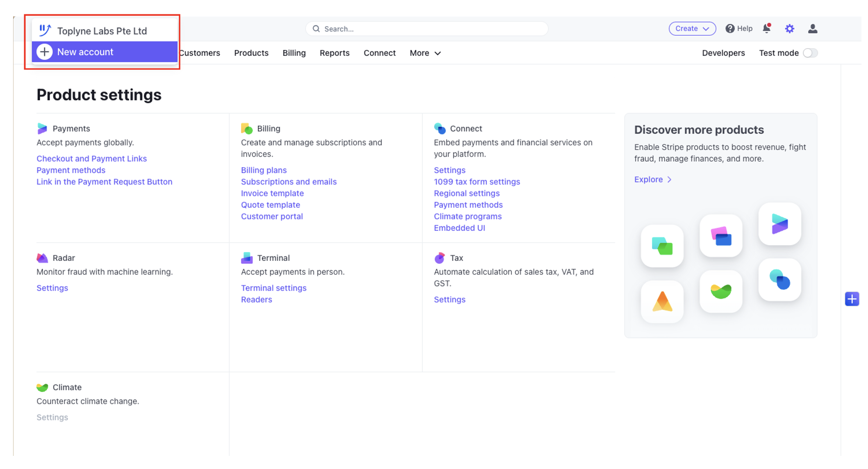Toggle the Test mode switch
The width and height of the screenshot is (868, 469).
[x=810, y=53]
